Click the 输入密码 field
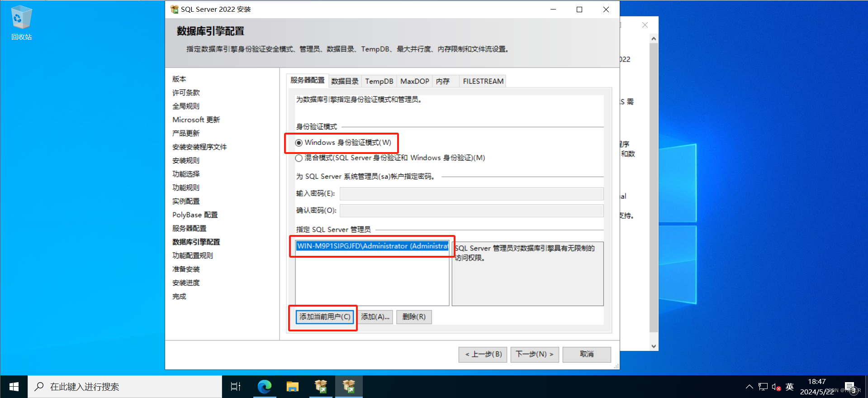Viewport: 868px width, 398px height. click(x=472, y=194)
